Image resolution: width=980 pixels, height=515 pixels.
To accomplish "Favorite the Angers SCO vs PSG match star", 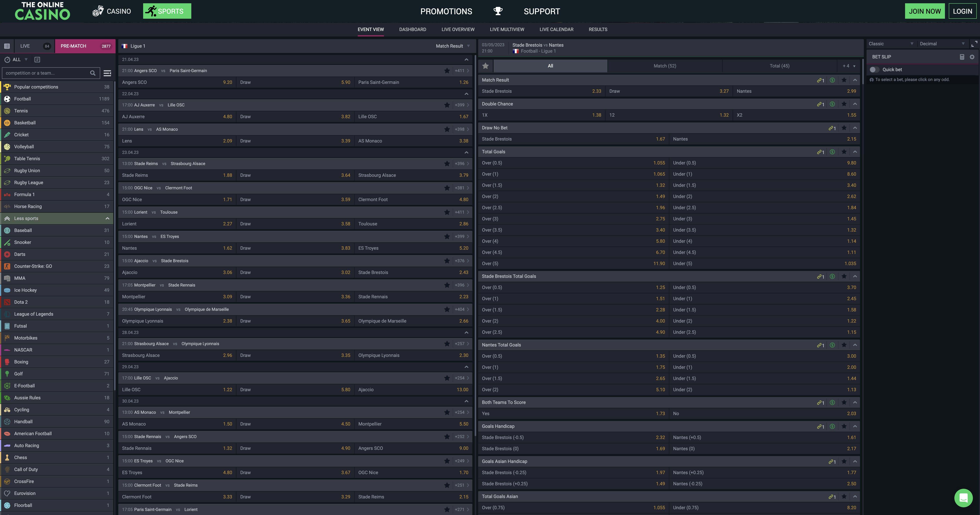I will (447, 71).
